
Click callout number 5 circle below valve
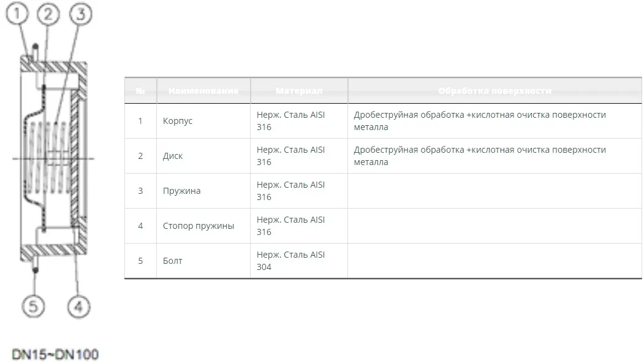[33, 306]
